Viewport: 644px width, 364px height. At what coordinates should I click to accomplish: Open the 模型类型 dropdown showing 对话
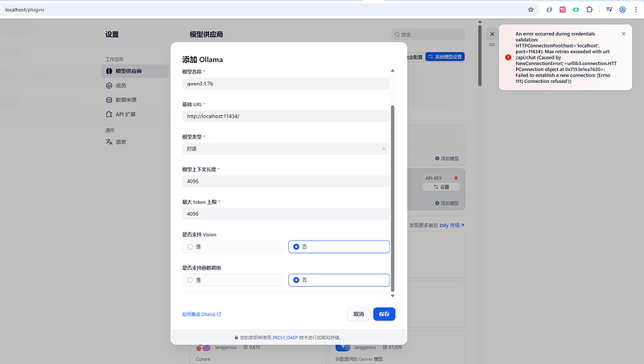[286, 149]
